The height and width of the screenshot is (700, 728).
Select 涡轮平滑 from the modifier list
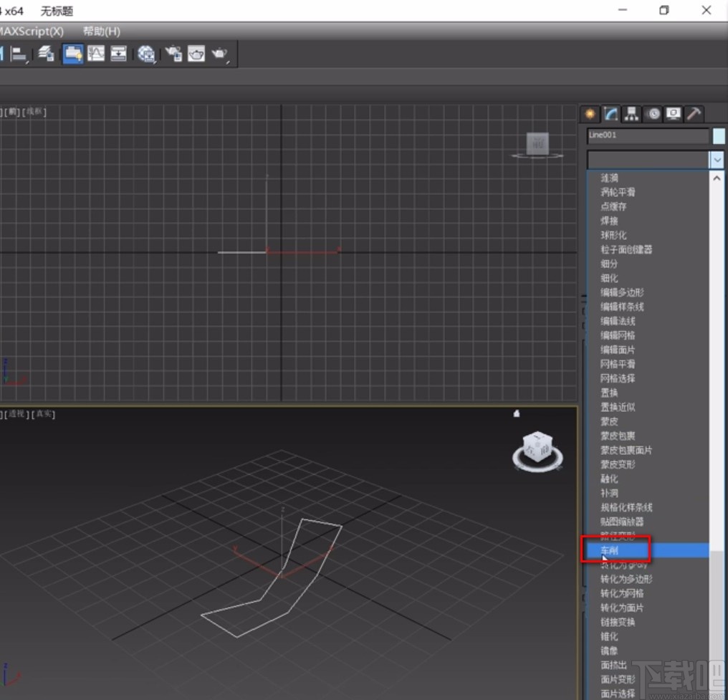pyautogui.click(x=617, y=192)
